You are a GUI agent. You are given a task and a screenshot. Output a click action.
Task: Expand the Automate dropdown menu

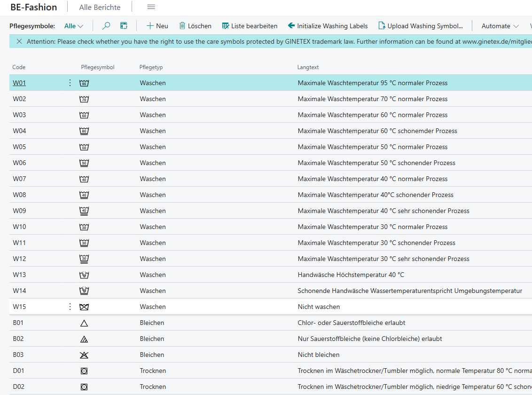(x=500, y=26)
